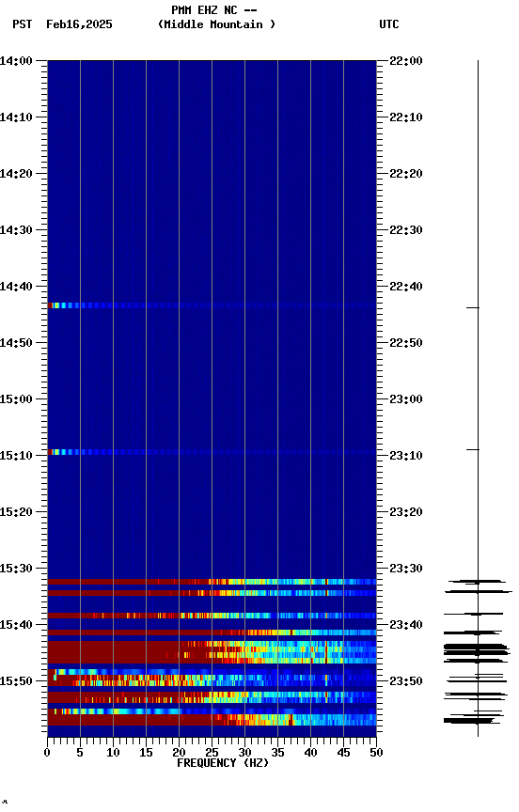Viewport: 519px width, 812px height.
Task: Click the '15:00' PST time label
Action: click(16, 399)
